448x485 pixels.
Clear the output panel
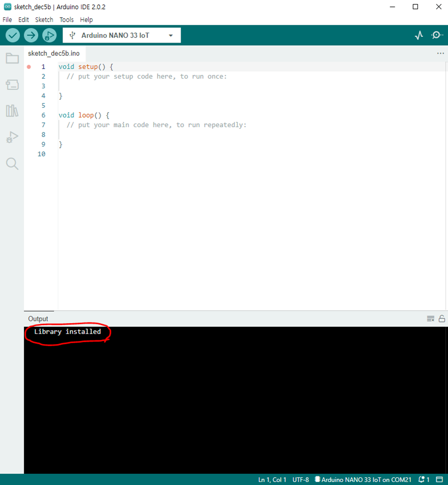(x=430, y=319)
